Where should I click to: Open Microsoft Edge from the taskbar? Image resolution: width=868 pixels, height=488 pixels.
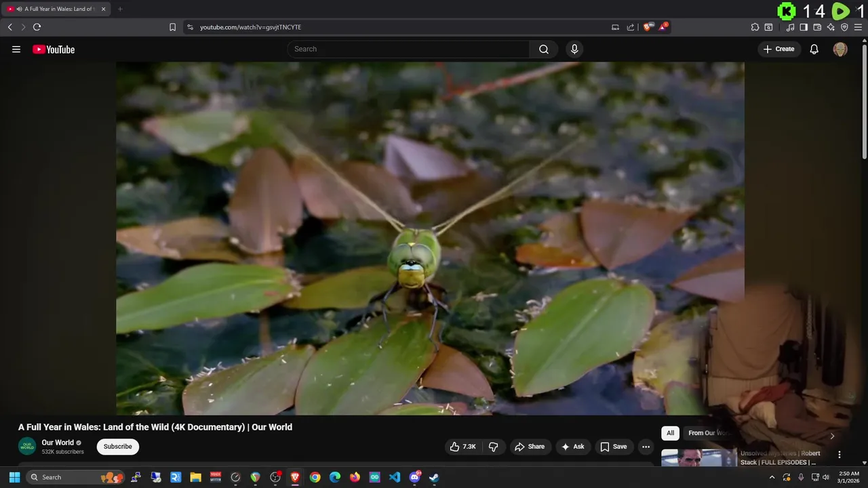point(335,477)
